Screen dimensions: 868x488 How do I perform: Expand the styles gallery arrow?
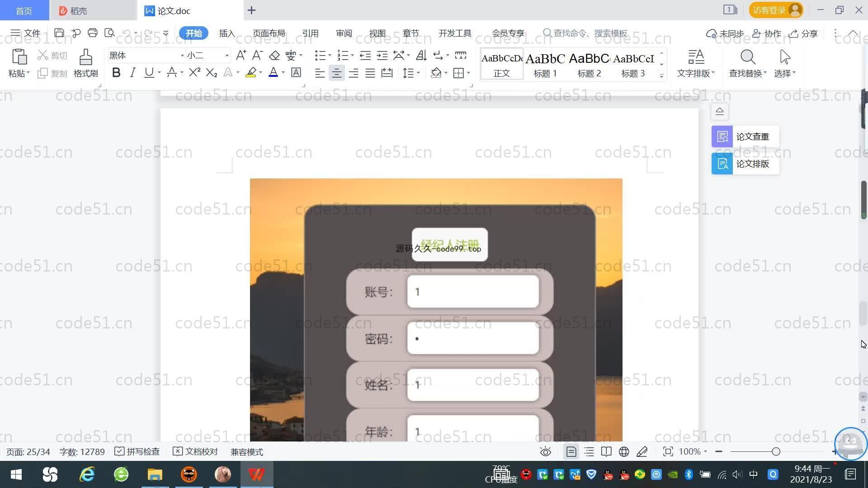pos(661,75)
